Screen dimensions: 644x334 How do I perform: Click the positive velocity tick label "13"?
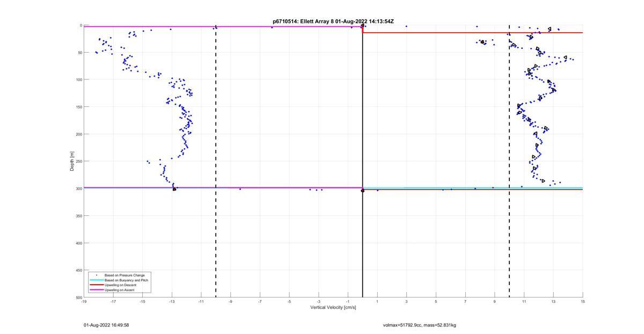(x=553, y=301)
